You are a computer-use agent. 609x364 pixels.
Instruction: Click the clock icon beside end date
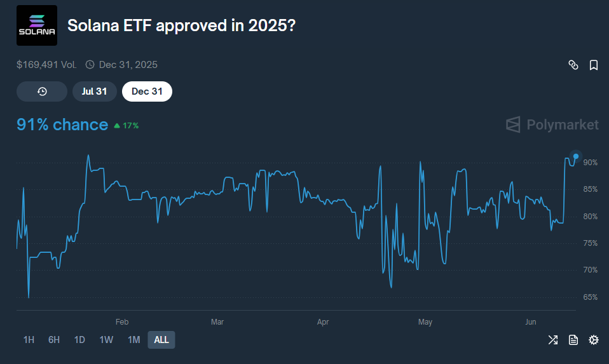[x=90, y=65]
